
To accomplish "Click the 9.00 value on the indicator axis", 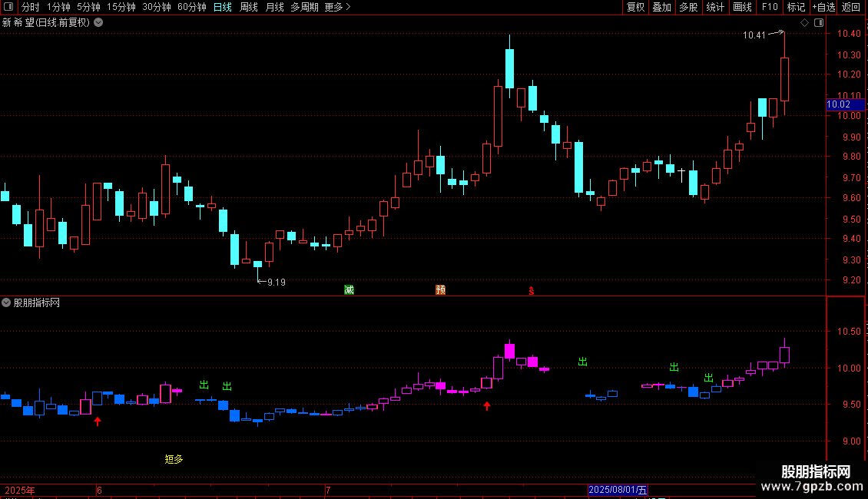I will 852,441.
